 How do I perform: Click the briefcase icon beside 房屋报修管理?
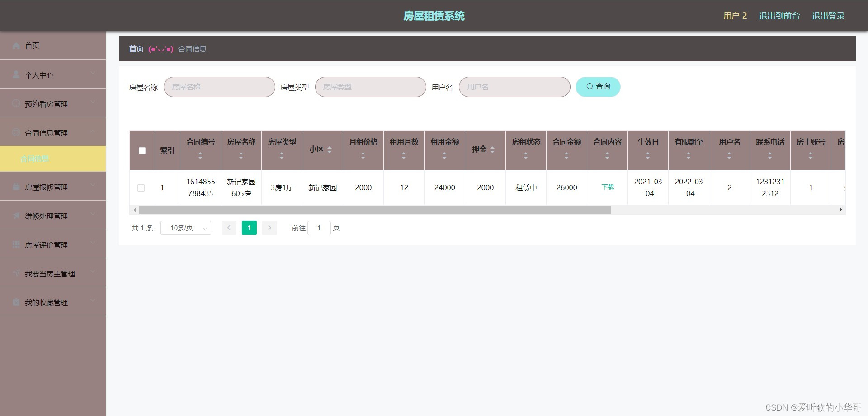(x=16, y=187)
